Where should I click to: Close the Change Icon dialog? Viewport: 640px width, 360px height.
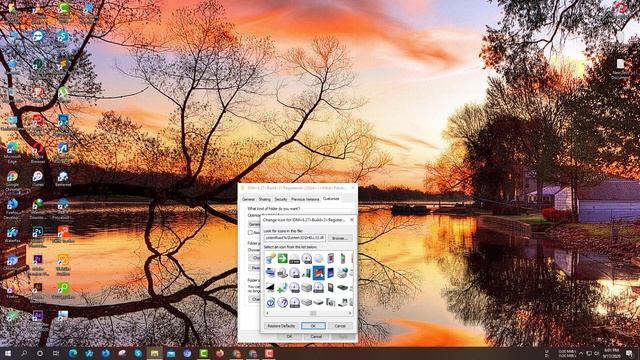tap(352, 220)
